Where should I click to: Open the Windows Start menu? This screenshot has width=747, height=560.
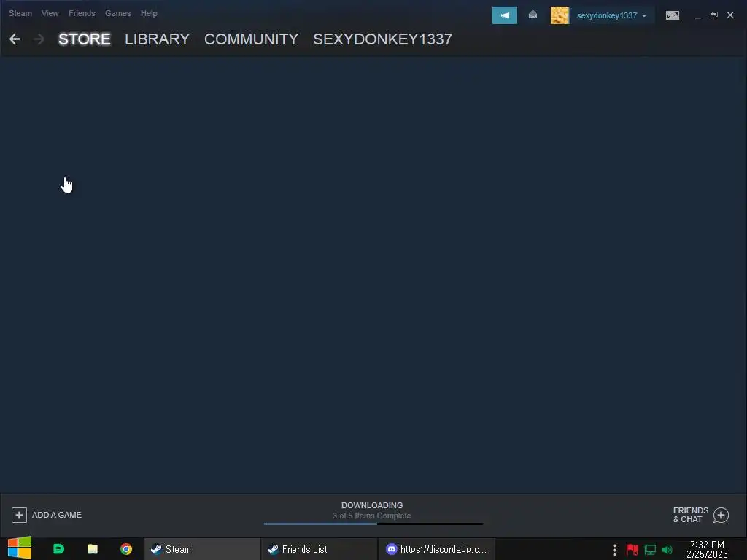tap(20, 548)
